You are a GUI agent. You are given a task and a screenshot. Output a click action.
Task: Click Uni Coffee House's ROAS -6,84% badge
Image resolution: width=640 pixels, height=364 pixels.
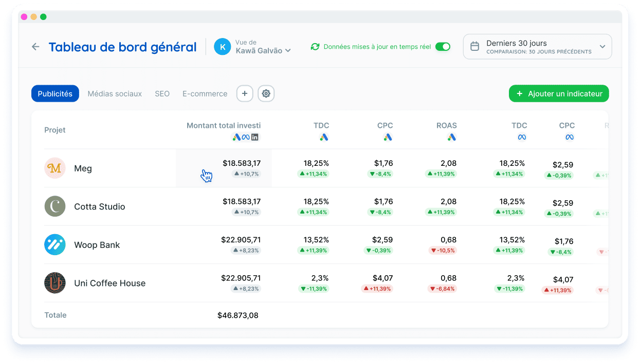pos(442,289)
